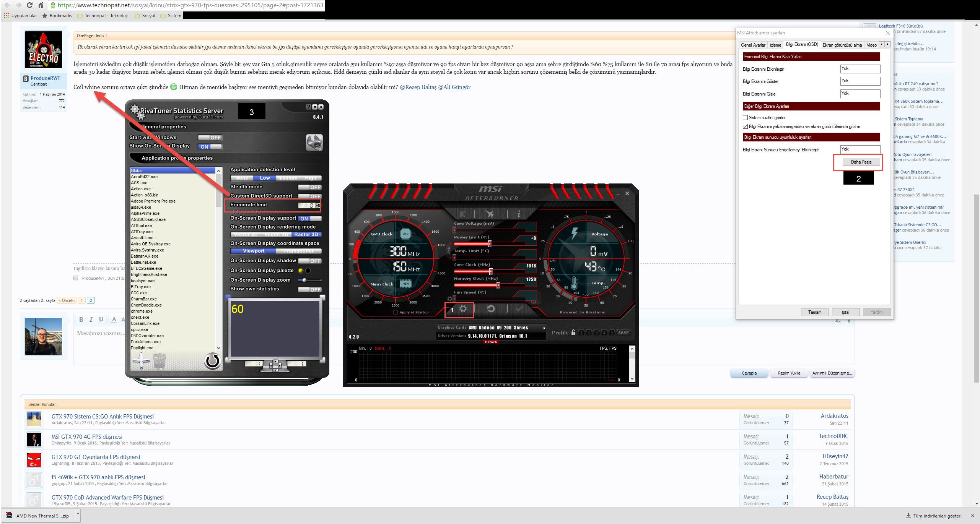Click RivaTuner round reset button
Viewport: 980px width, 524px height.
coord(212,361)
